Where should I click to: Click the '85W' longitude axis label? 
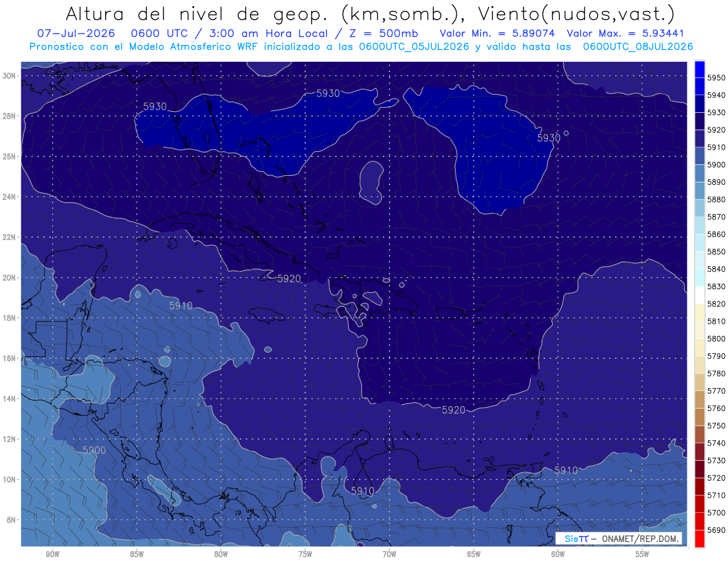click(x=136, y=554)
